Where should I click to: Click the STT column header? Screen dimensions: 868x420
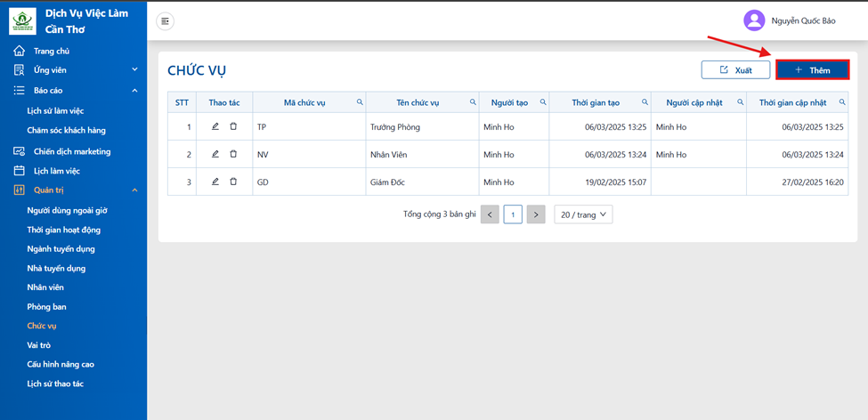pos(182,102)
